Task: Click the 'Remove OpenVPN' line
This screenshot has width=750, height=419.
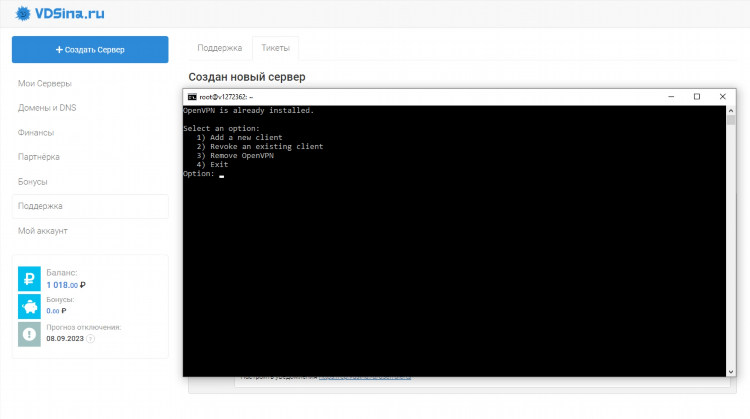Action: coord(235,155)
